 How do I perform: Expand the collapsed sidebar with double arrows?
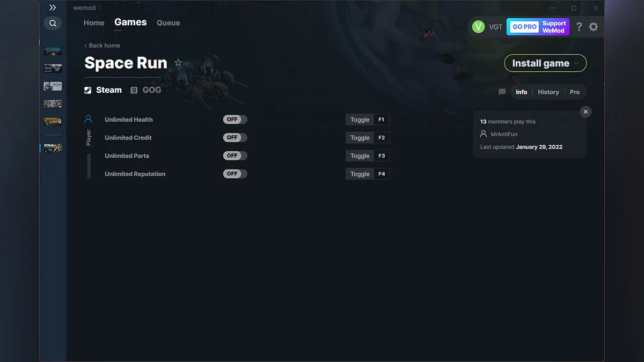[52, 8]
